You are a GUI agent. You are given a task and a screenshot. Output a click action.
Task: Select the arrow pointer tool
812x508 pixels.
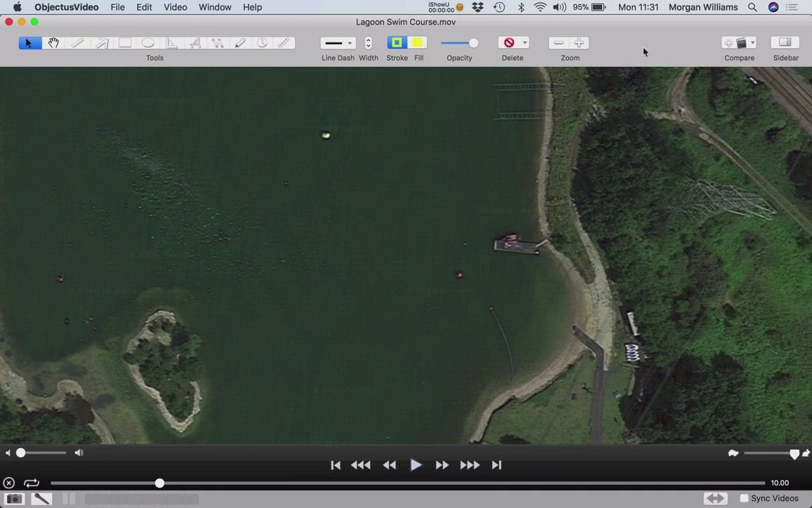(x=29, y=43)
